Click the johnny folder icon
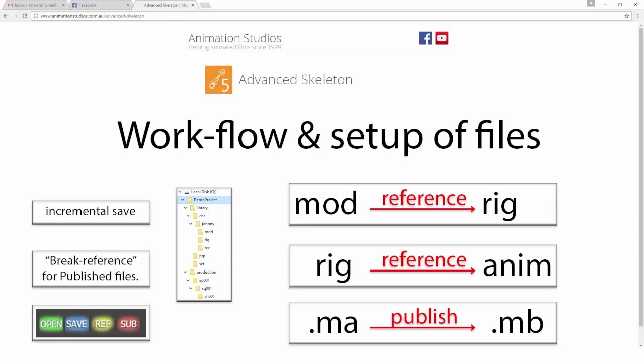 tap(198, 224)
